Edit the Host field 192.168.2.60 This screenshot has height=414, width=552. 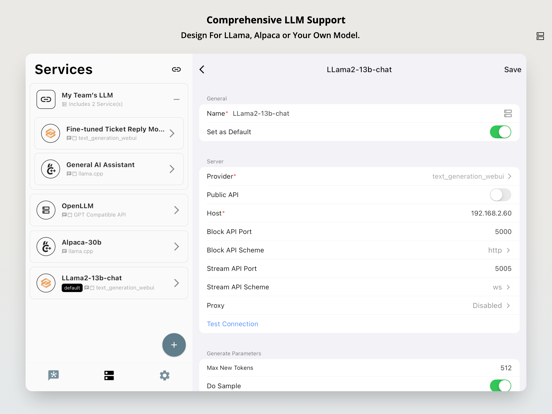(491, 213)
